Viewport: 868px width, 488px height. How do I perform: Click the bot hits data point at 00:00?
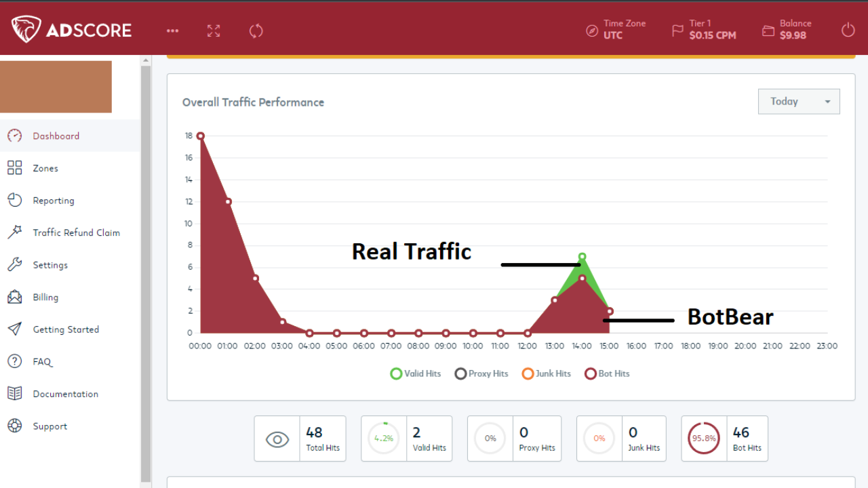201,136
